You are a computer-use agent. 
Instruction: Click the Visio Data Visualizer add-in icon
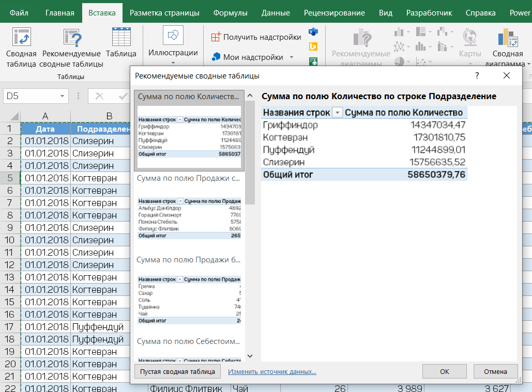(x=313, y=32)
